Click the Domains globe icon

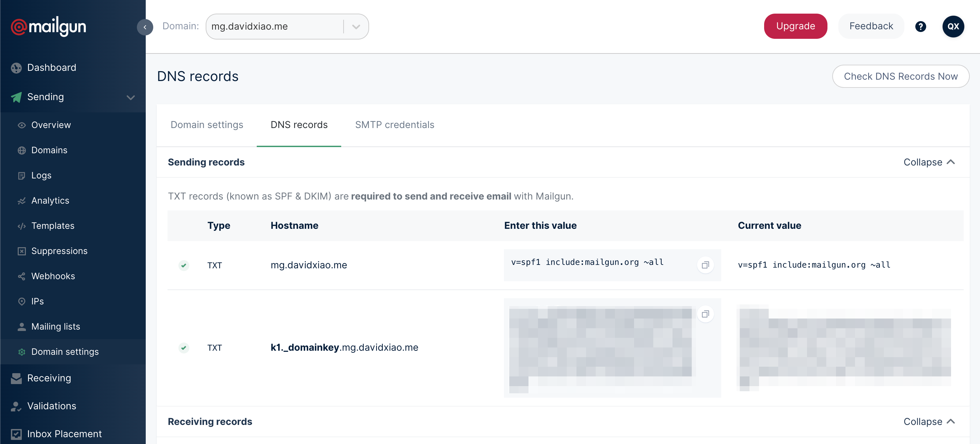(22, 150)
